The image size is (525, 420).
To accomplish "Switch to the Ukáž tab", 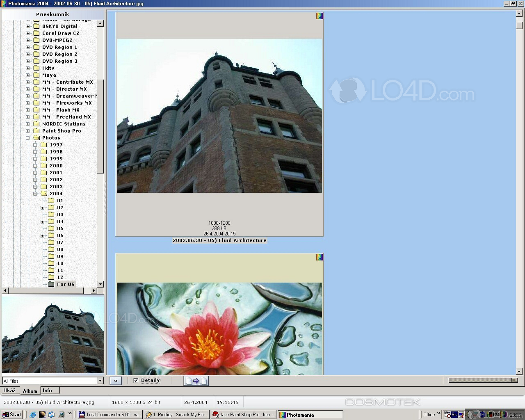I will click(9, 390).
